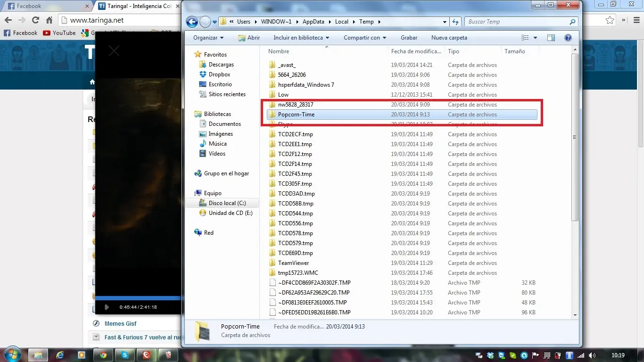Click the Temp breadcrumb in address bar
Screen dimensions: 644x362
pos(366,22)
